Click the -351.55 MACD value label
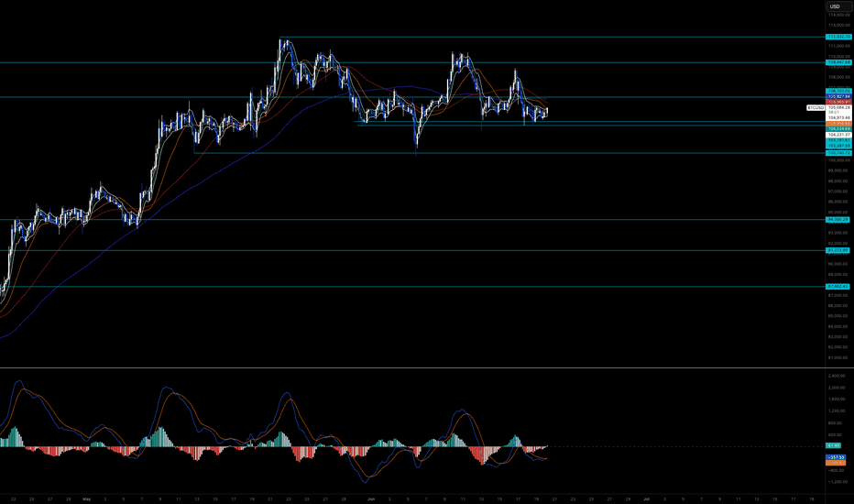 click(x=836, y=457)
